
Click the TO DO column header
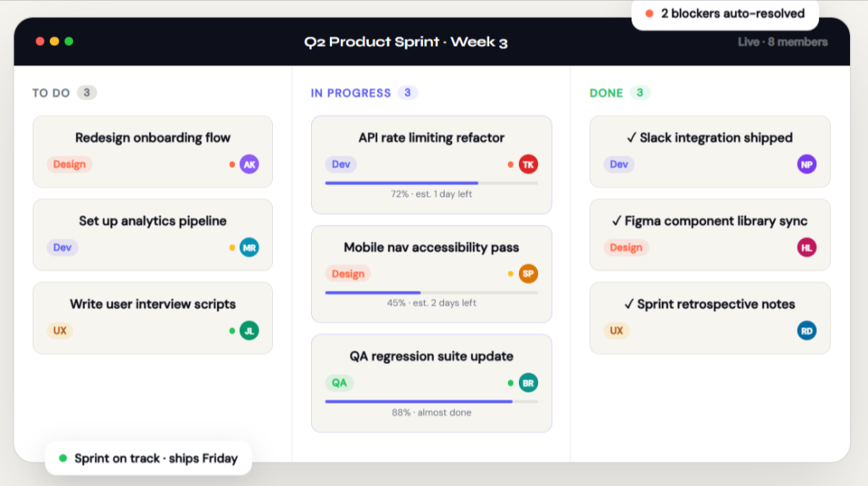click(x=51, y=93)
